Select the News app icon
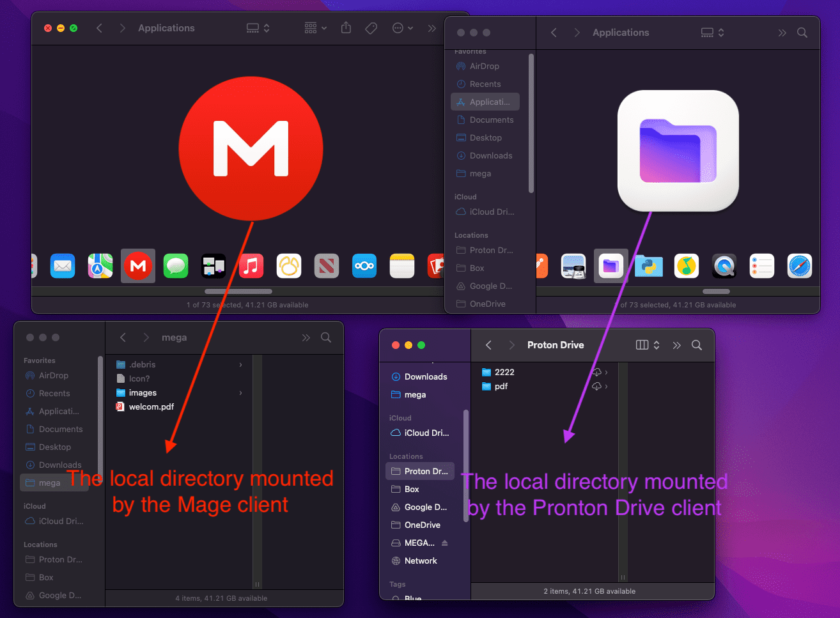This screenshot has height=618, width=840. point(327,266)
